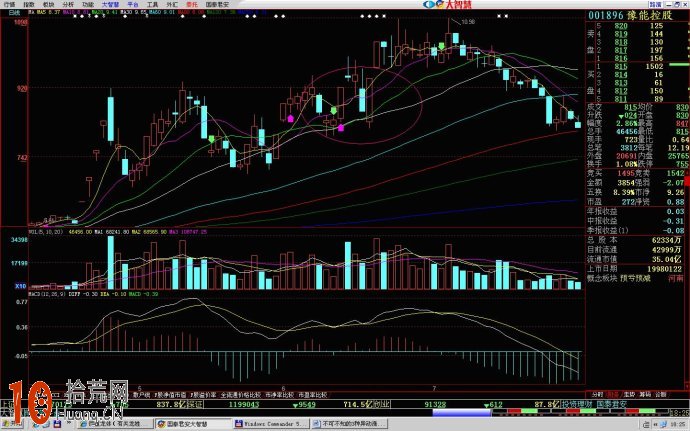Open the 行情 menu
This screenshot has width=690, height=431.
9,4
